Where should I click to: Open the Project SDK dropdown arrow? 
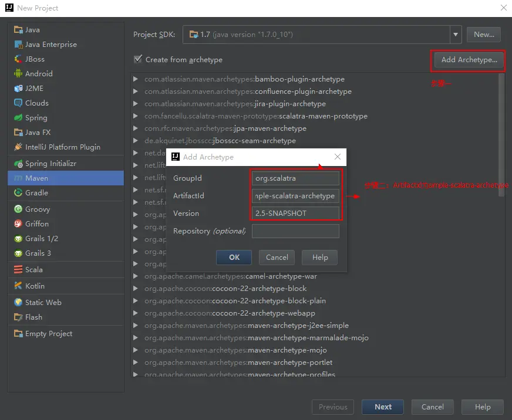[456, 34]
